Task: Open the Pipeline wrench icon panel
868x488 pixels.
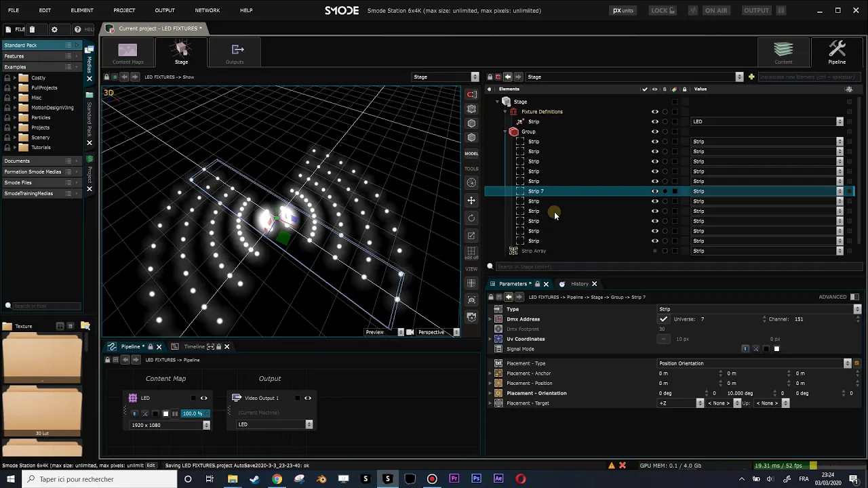Action: (837, 53)
